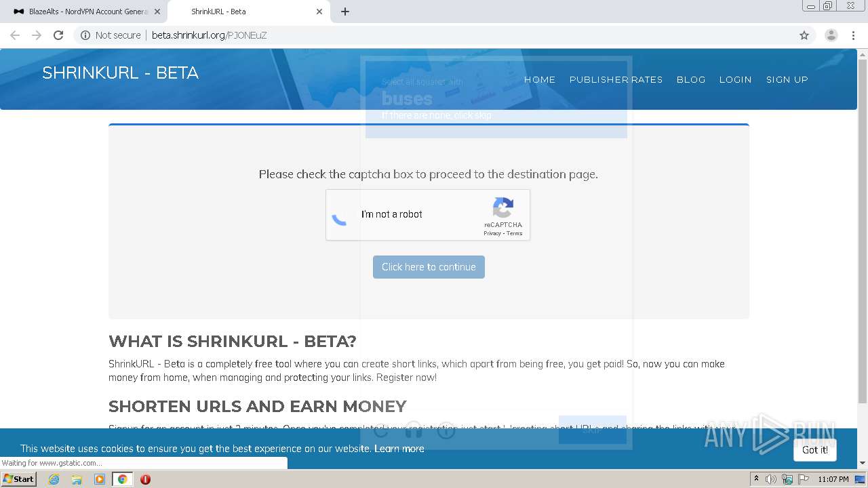The height and width of the screenshot is (488, 868).
Task: Bookmark this page with the star
Action: [x=804, y=35]
